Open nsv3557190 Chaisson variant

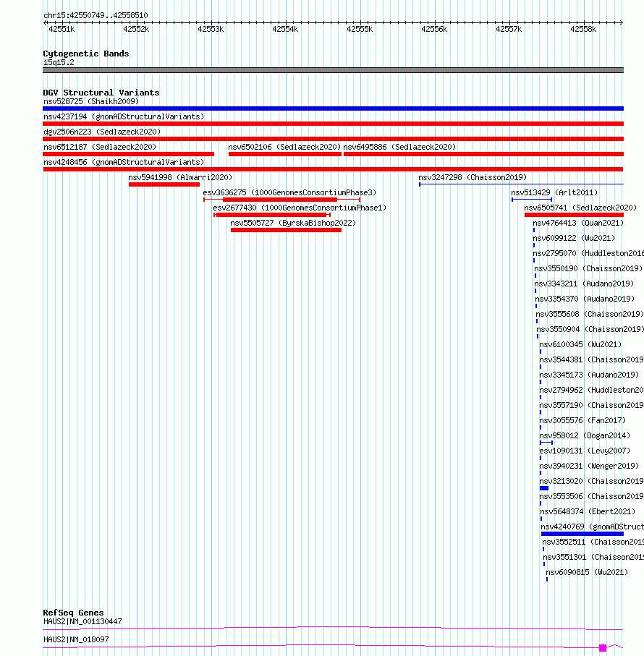pos(591,406)
